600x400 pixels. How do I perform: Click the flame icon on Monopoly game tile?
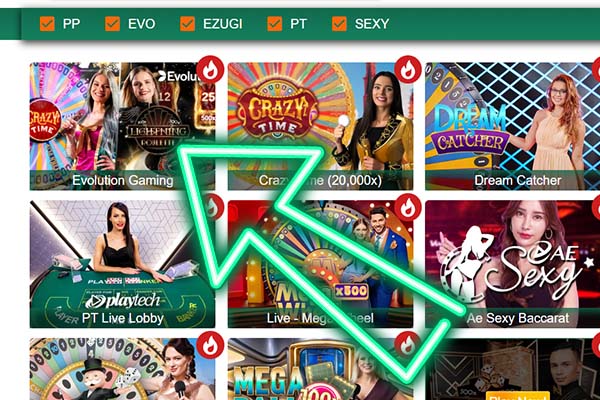[210, 345]
